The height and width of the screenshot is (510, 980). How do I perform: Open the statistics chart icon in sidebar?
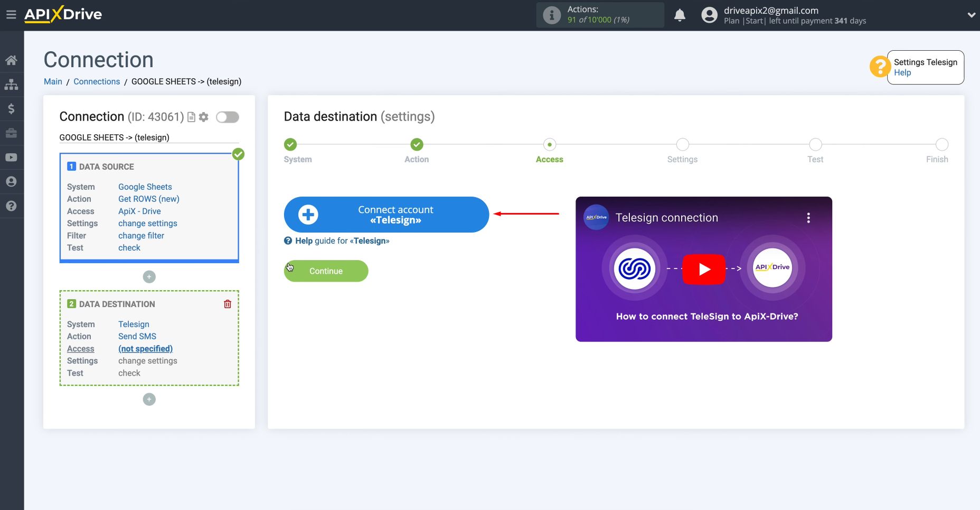click(12, 85)
